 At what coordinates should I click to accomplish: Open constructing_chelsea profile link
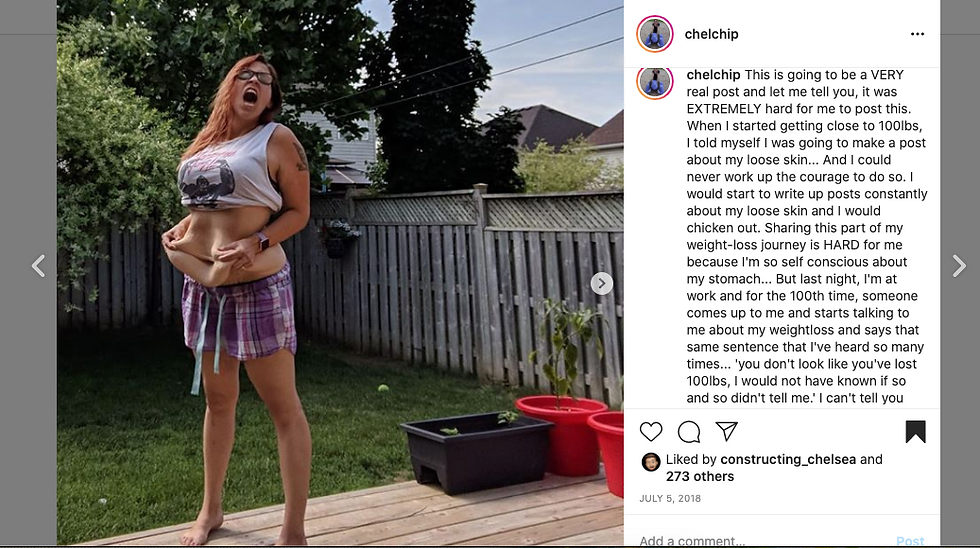point(788,459)
